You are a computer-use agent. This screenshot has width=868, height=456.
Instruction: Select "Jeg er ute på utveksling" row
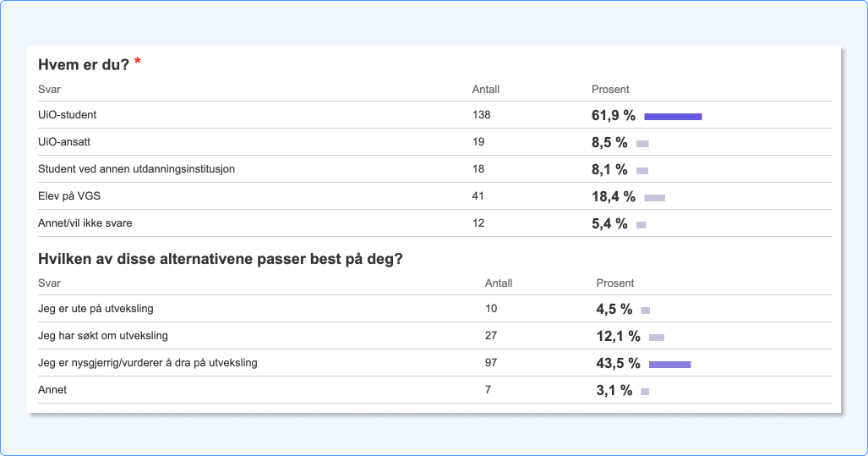click(x=96, y=309)
